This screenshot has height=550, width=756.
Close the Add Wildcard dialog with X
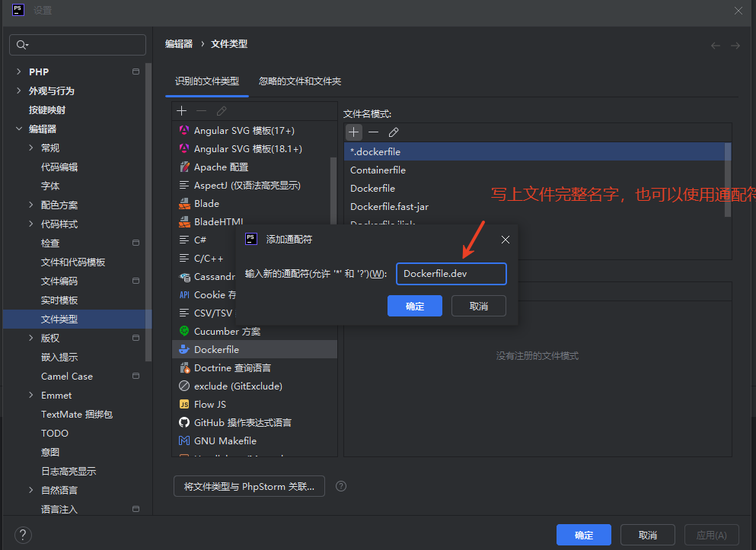(506, 240)
